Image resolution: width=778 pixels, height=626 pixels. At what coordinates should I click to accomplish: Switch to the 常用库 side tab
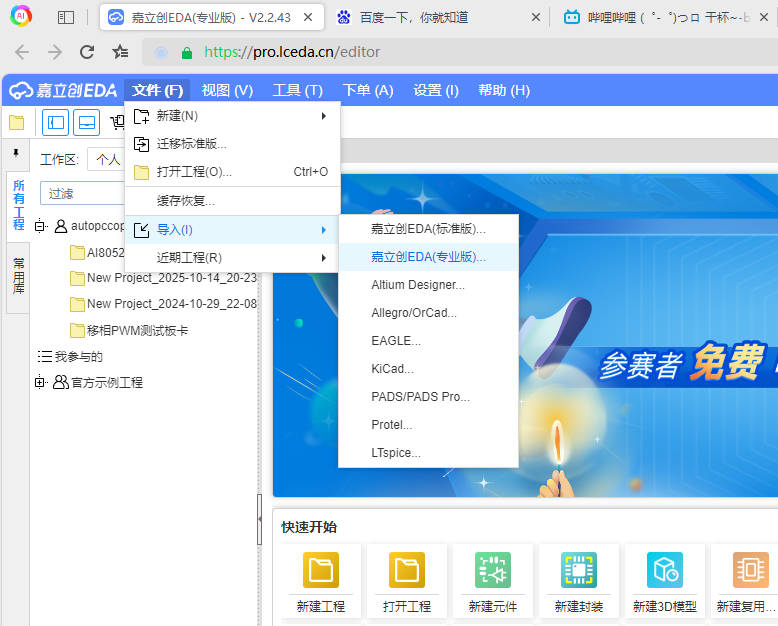point(18,276)
